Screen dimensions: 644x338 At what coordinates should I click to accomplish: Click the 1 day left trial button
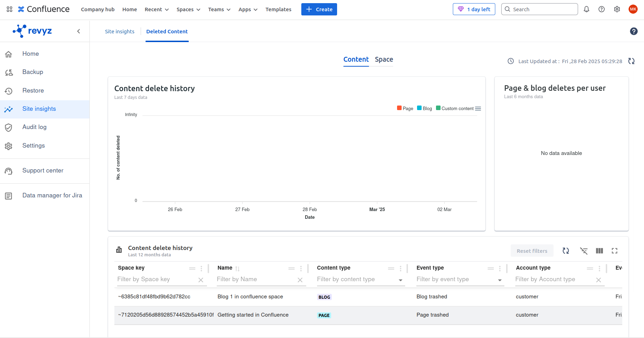(474, 9)
